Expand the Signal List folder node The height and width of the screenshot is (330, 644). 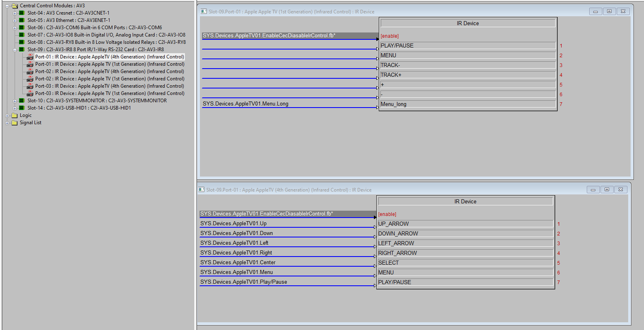(x=7, y=123)
